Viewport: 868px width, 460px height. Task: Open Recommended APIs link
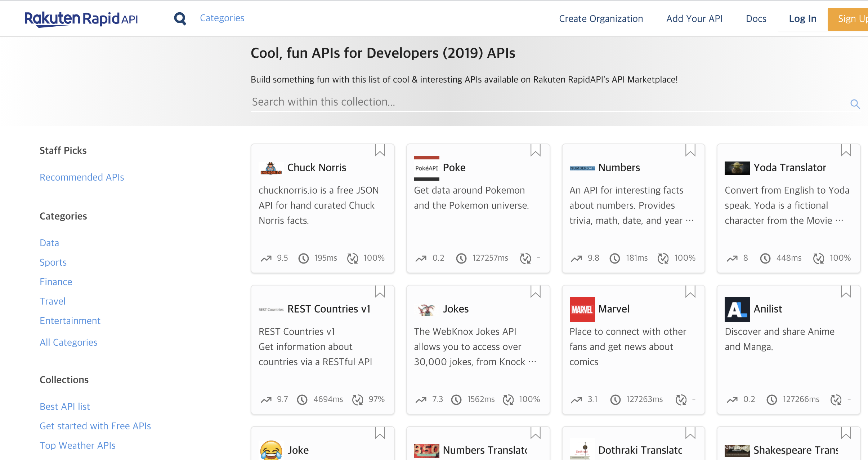tap(82, 177)
